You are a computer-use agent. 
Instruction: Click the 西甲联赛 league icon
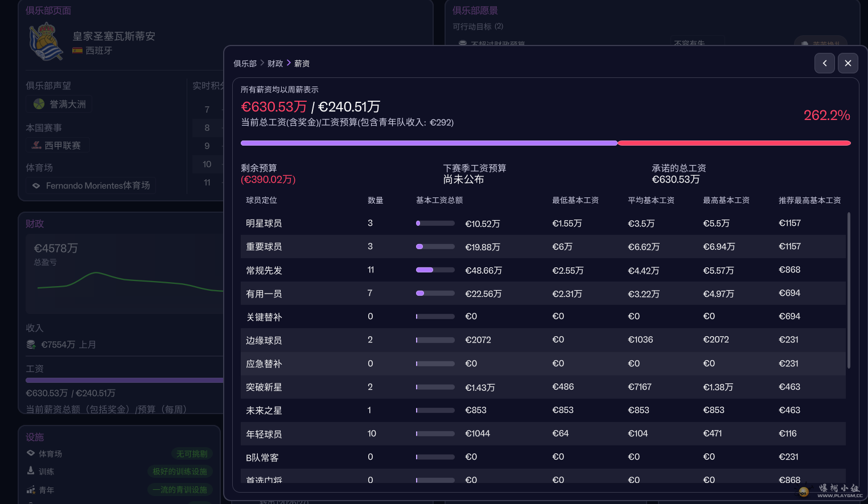[x=36, y=146]
